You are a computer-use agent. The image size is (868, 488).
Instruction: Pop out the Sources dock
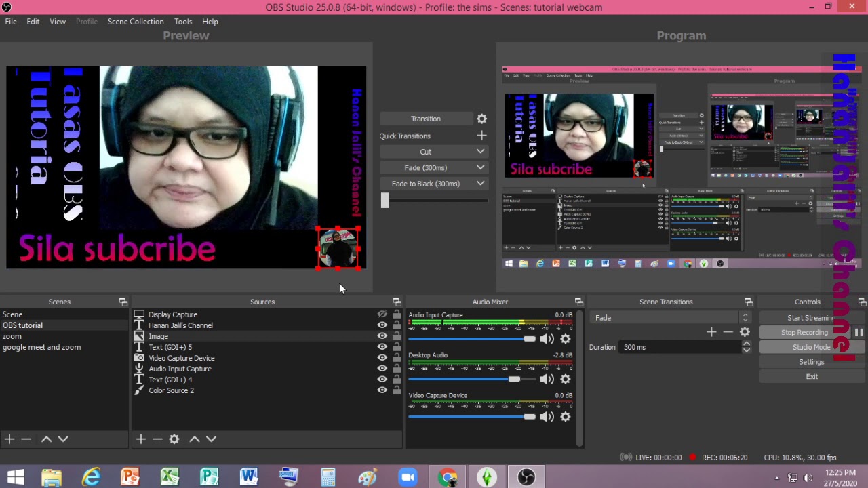click(397, 302)
